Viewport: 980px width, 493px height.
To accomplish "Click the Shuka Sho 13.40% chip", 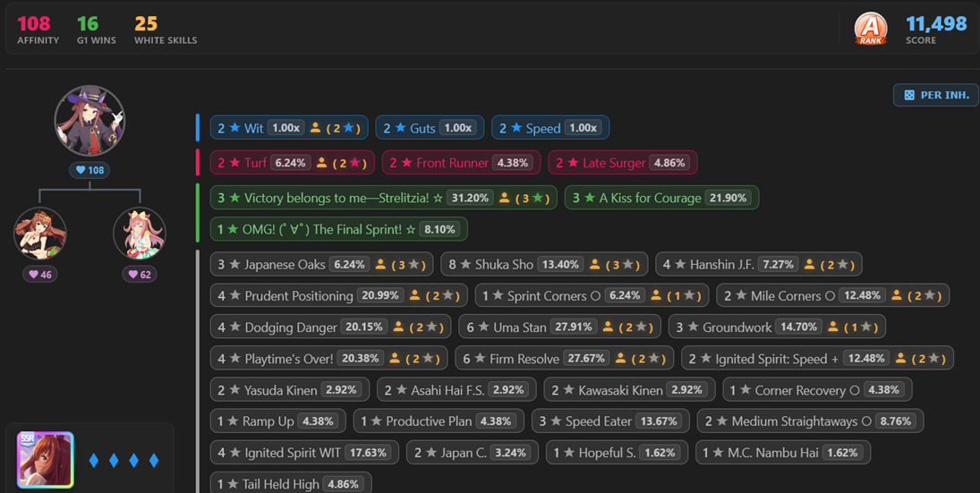I will point(544,264).
